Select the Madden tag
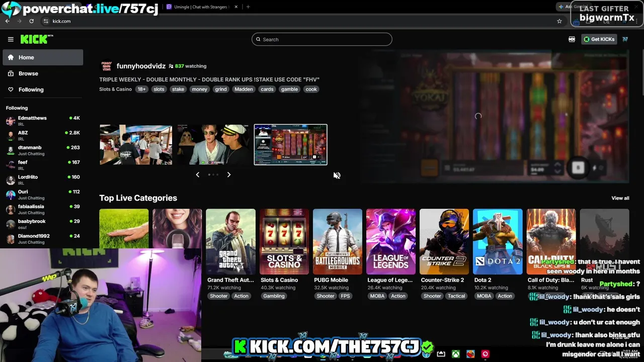Image resolution: width=644 pixels, height=362 pixels. click(x=244, y=89)
